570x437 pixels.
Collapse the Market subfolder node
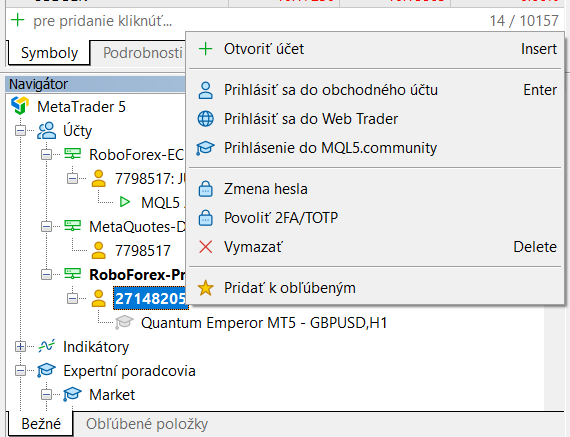46,394
